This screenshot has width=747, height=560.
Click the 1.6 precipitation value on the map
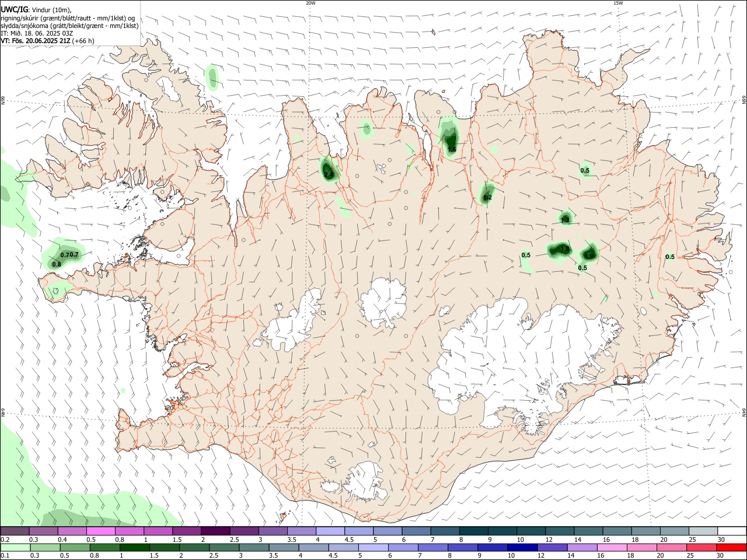452,149
